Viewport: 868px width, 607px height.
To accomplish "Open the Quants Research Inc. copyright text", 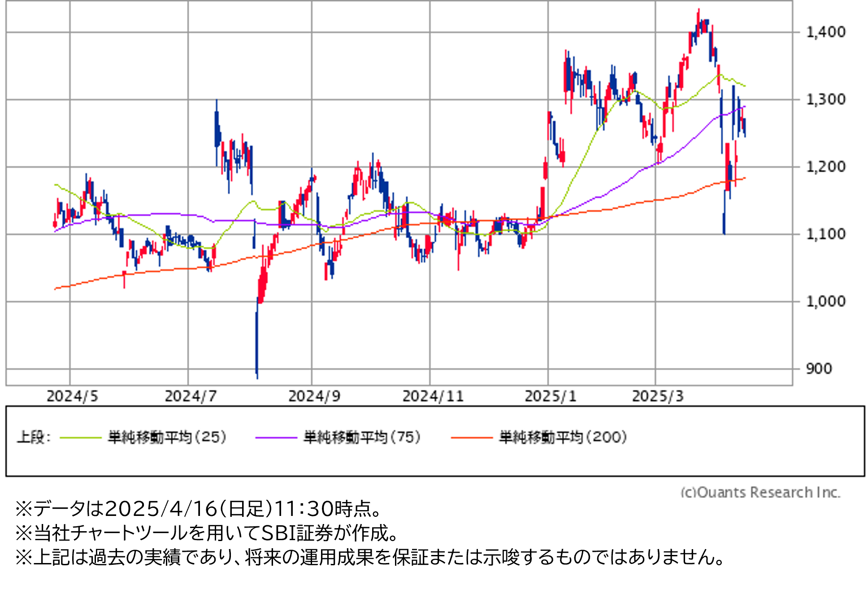I will (x=760, y=492).
